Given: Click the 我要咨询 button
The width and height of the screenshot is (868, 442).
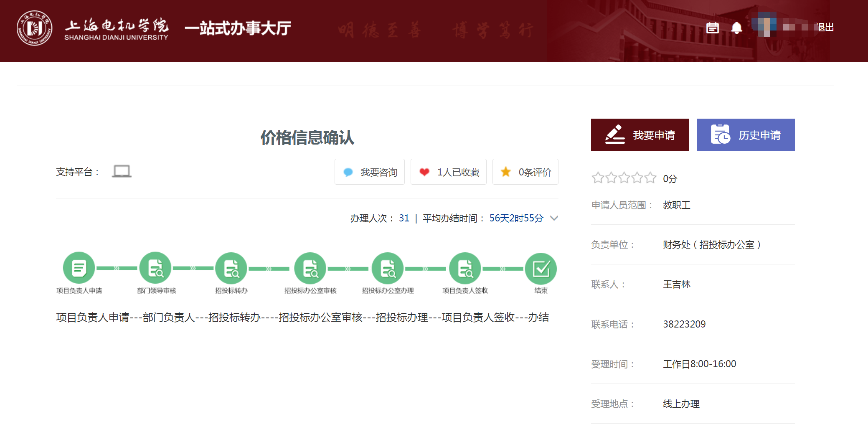Looking at the screenshot, I should coord(369,172).
